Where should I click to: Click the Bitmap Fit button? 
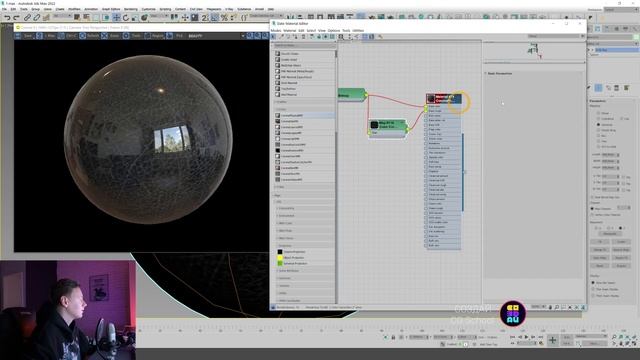600,249
